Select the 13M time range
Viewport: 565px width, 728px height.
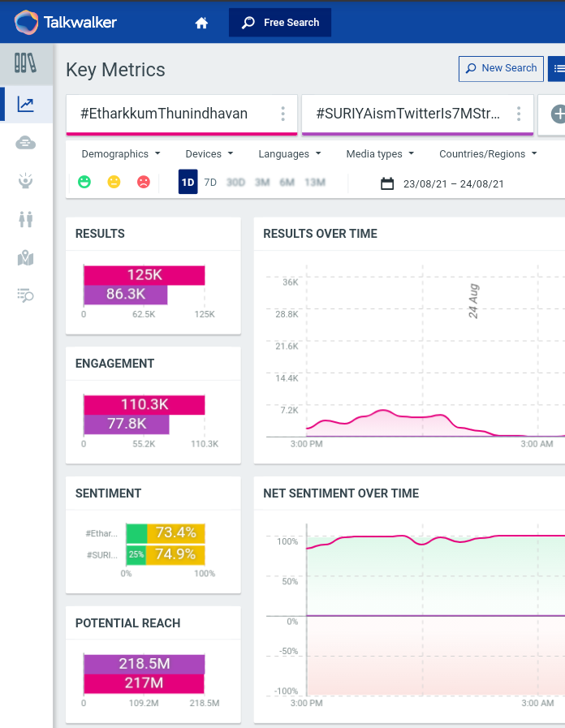[x=315, y=183]
